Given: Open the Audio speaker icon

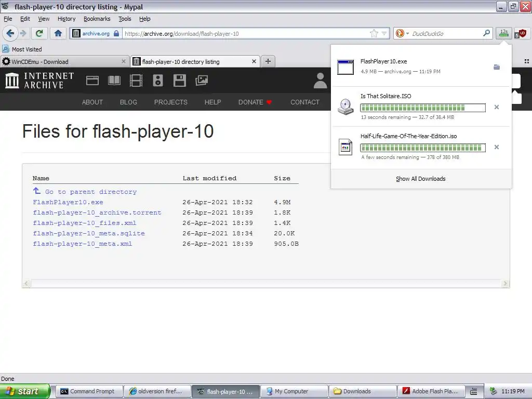Looking at the screenshot, I should pos(158,81).
